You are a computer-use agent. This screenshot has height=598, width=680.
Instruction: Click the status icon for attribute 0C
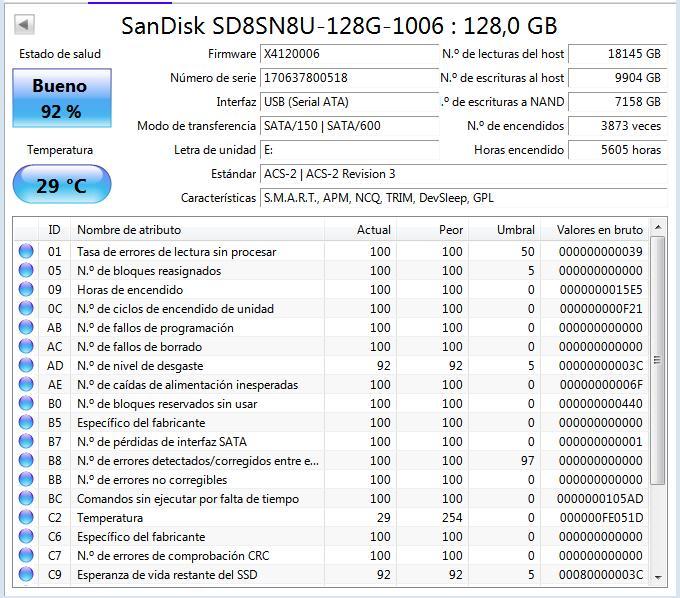click(26, 309)
